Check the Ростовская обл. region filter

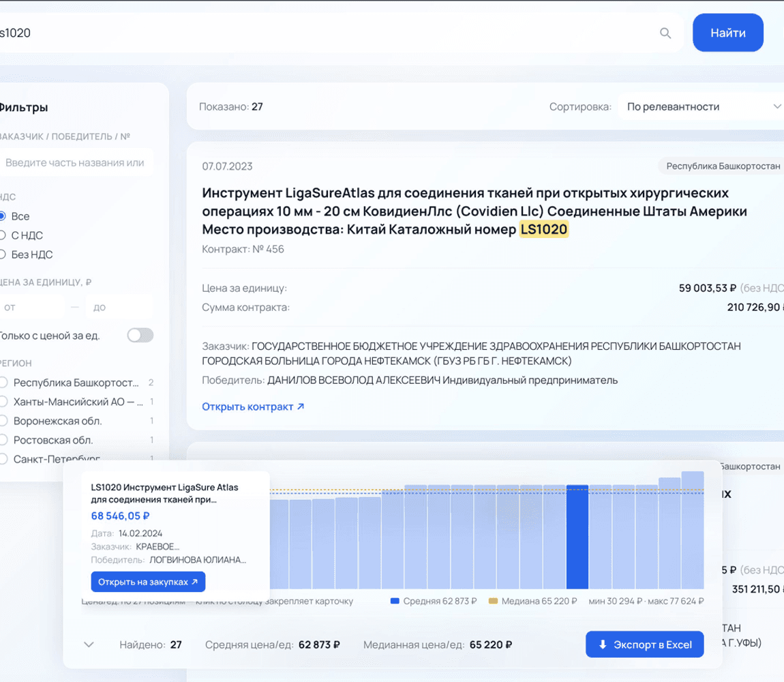click(3, 440)
